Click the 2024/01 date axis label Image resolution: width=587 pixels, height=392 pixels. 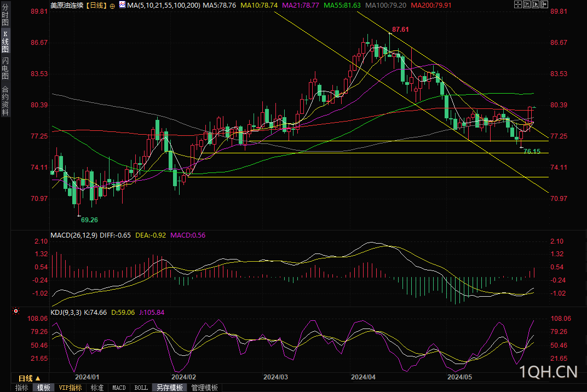click(x=87, y=377)
